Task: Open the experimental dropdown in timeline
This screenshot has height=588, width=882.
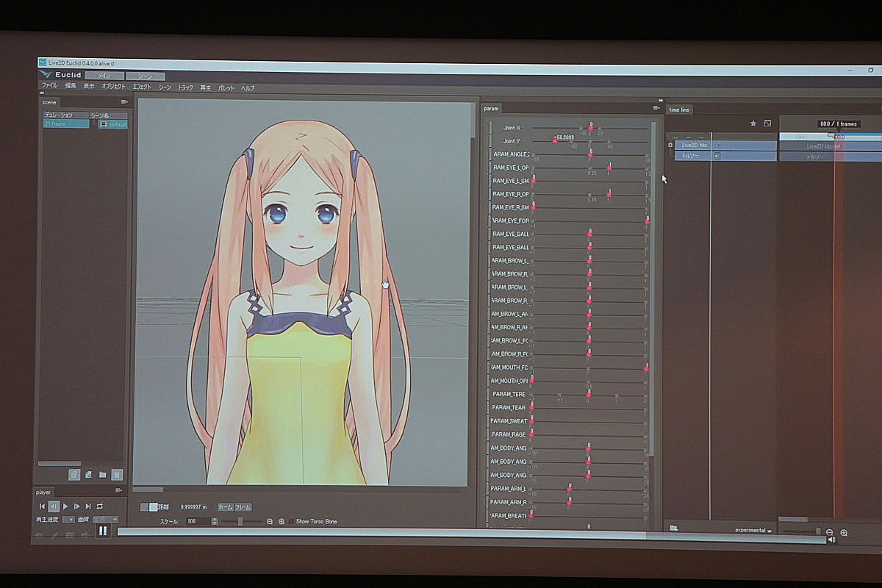Action: [753, 530]
